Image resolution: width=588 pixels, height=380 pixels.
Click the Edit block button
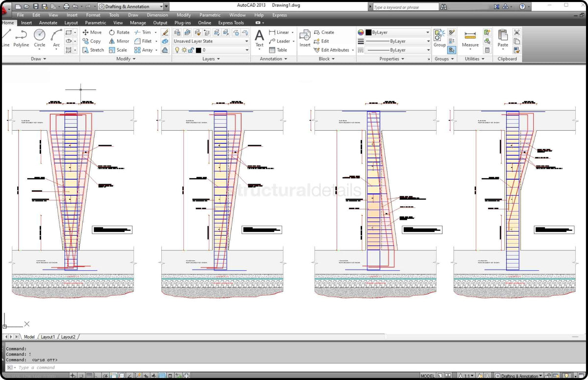pos(321,41)
